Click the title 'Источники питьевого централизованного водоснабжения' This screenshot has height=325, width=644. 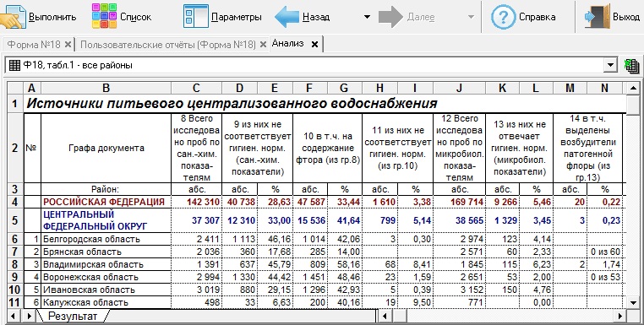point(232,103)
